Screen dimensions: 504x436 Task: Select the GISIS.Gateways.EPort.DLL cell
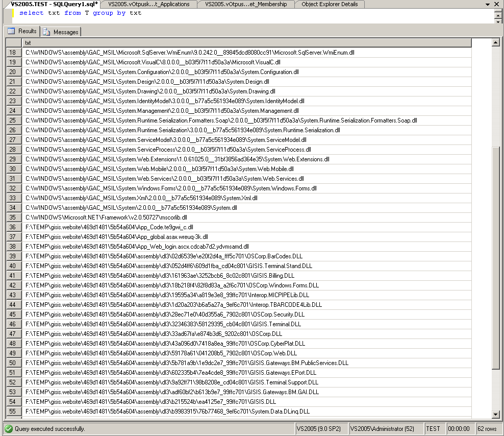click(246, 373)
